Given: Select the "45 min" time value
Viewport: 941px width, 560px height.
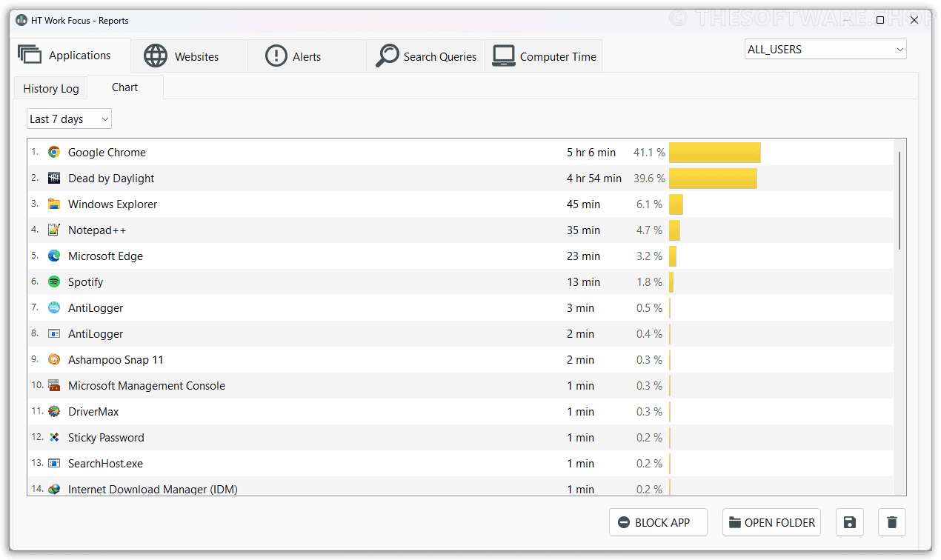Looking at the screenshot, I should point(583,204).
